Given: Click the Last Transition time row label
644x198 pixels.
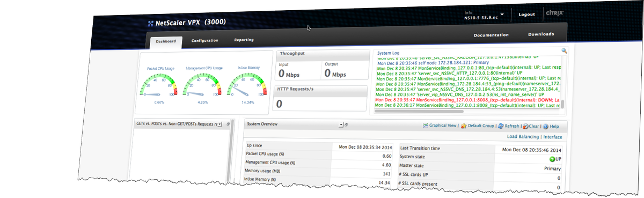Looking at the screenshot, I should [420, 148].
